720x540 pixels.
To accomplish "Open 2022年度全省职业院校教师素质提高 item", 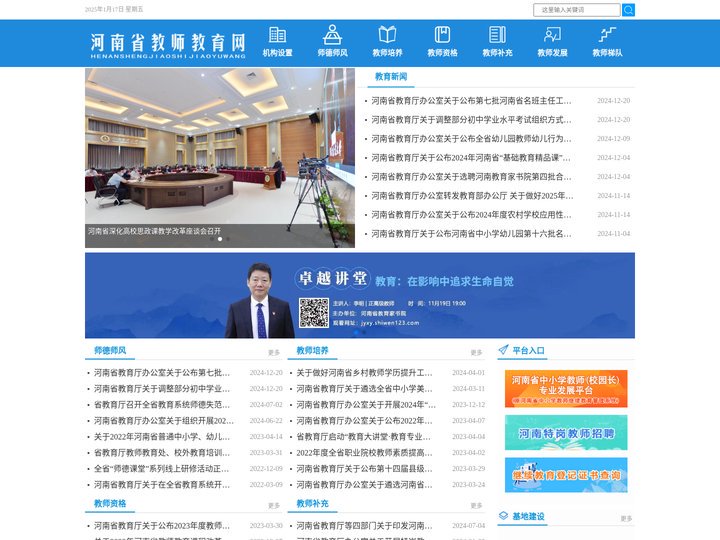I will pos(364,453).
